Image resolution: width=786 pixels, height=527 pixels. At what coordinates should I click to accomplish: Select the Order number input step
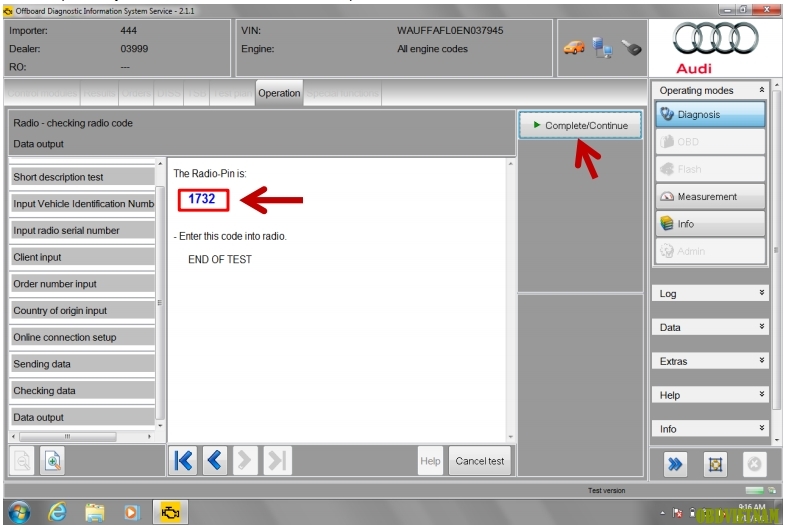pyautogui.click(x=82, y=284)
